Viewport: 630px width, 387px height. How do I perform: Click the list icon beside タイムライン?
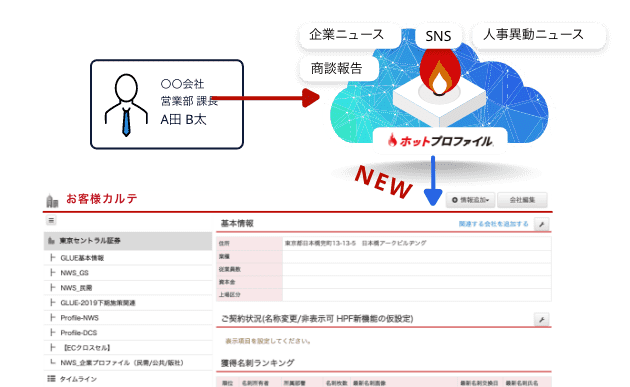click(51, 379)
